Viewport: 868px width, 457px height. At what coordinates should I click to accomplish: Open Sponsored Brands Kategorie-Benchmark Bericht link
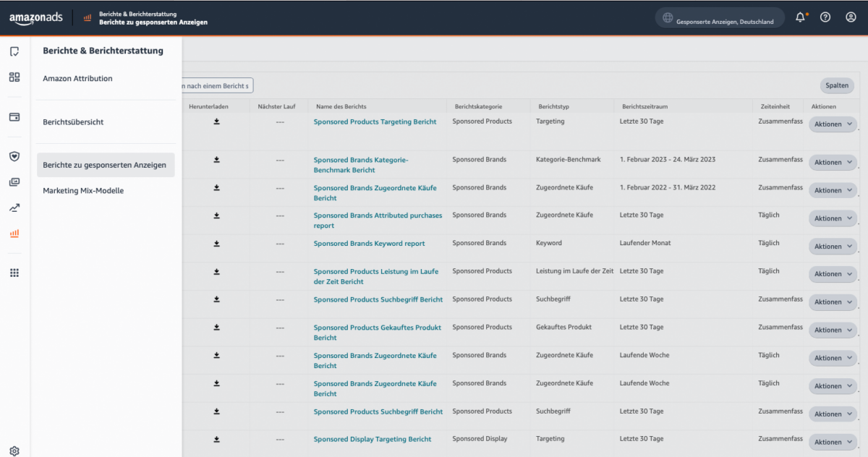[x=361, y=165]
